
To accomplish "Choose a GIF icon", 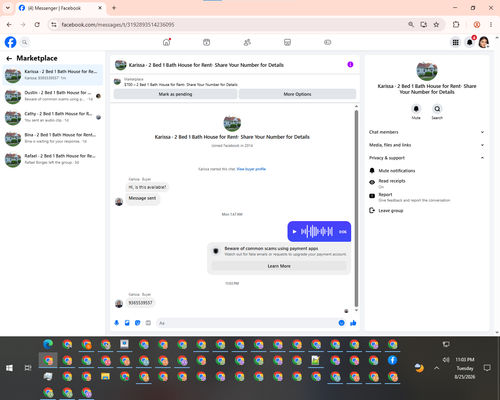I will [x=148, y=323].
